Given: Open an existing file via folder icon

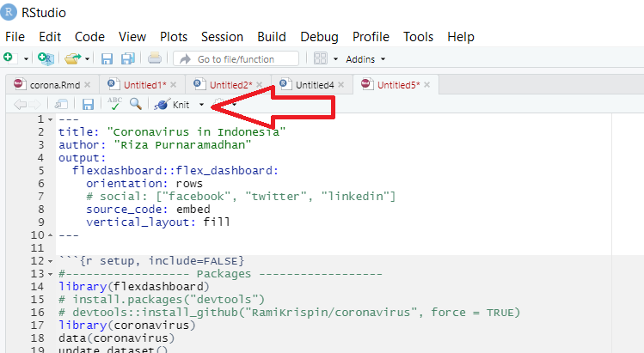Looking at the screenshot, I should click(73, 58).
